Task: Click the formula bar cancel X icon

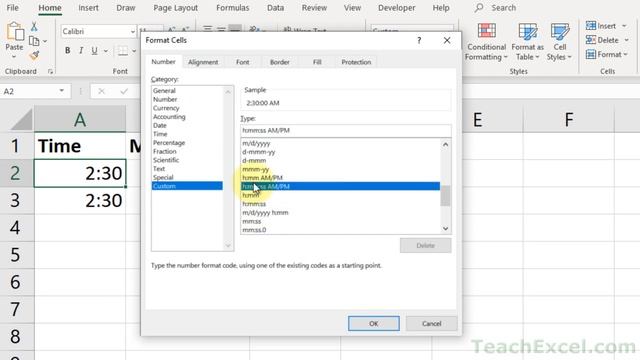Action: [x=101, y=91]
